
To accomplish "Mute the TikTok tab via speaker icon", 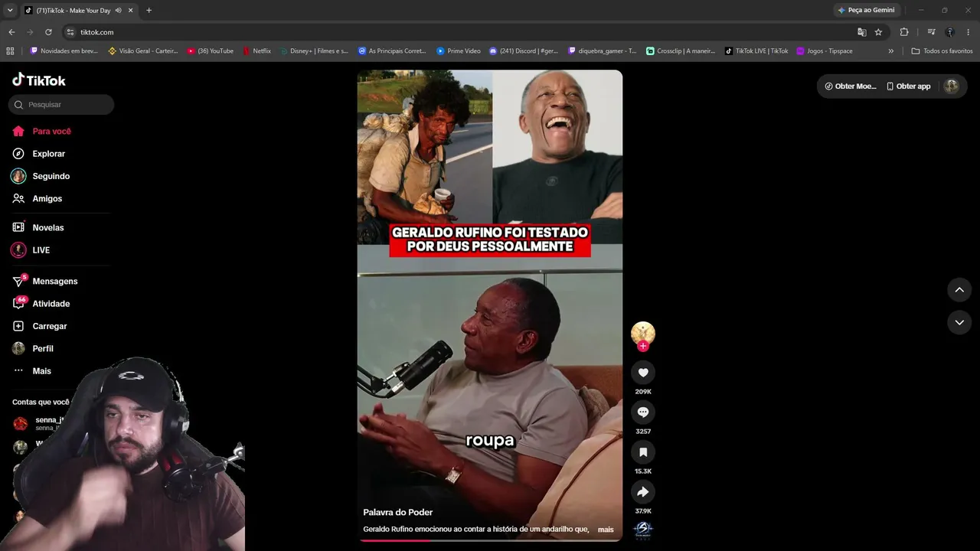I will [118, 10].
